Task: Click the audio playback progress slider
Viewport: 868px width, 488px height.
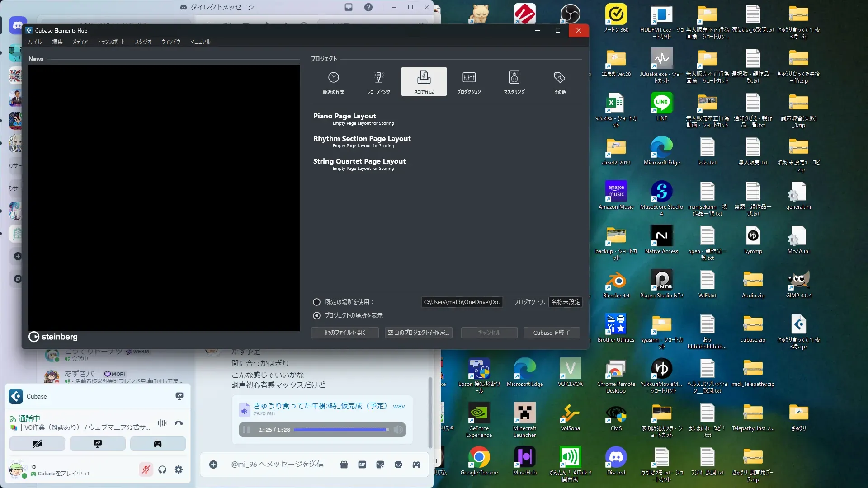Action: tap(341, 430)
